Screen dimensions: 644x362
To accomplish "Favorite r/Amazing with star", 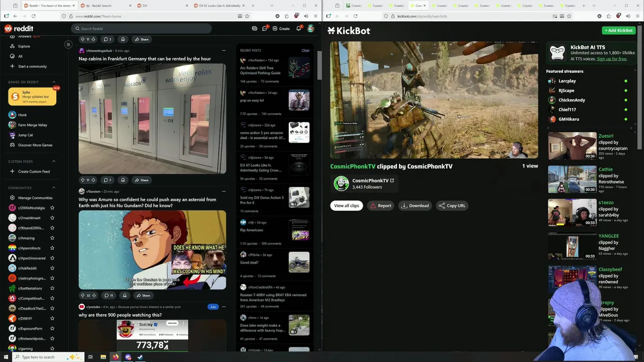I will (52, 238).
